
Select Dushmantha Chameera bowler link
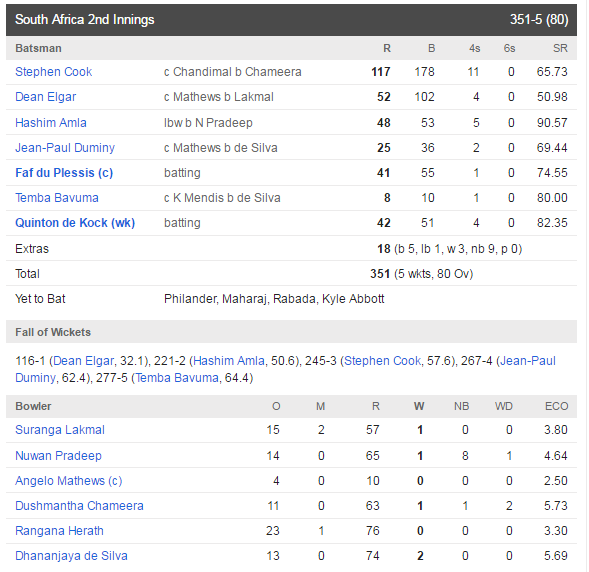click(79, 506)
